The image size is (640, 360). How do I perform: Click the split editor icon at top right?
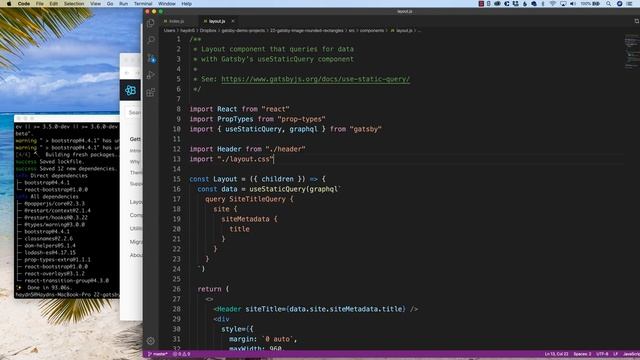click(636, 21)
